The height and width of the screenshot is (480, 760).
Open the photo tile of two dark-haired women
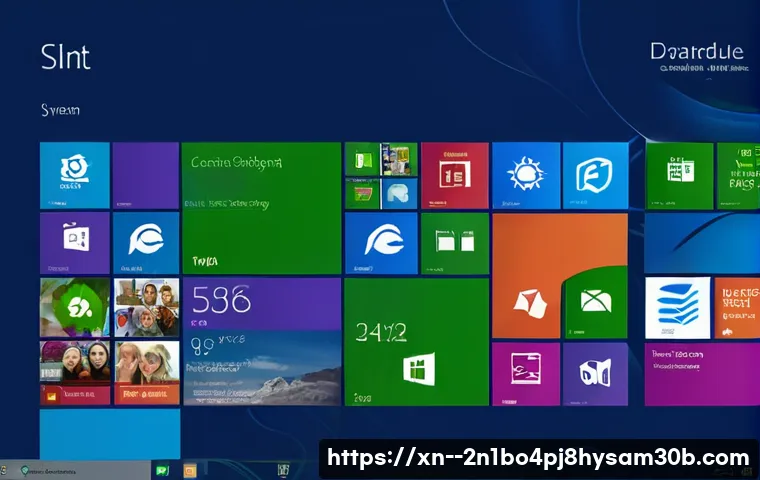tap(75, 372)
